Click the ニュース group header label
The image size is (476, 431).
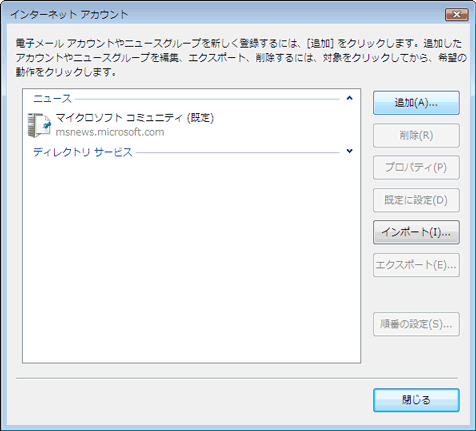point(52,99)
